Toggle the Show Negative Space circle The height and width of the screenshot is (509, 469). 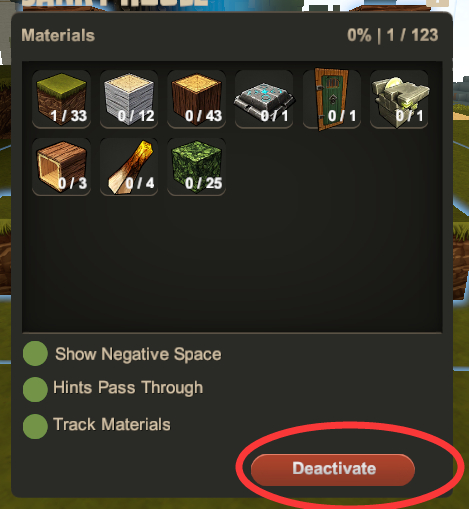click(35, 354)
